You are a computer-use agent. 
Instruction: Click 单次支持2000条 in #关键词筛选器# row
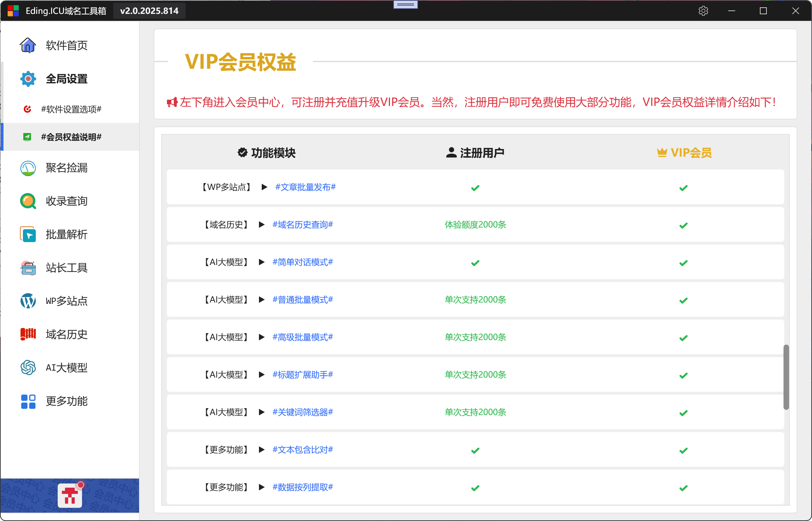[475, 412]
